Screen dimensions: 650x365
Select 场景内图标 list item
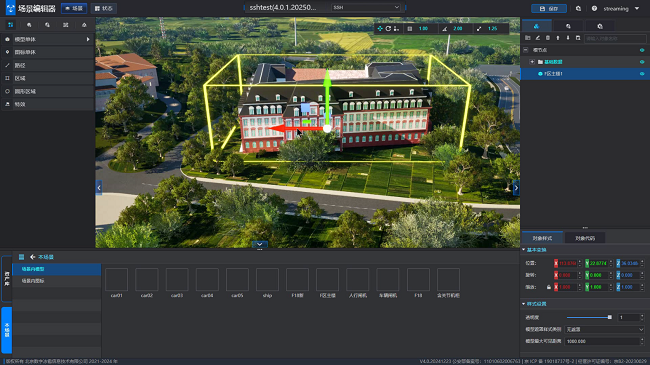click(x=57, y=281)
